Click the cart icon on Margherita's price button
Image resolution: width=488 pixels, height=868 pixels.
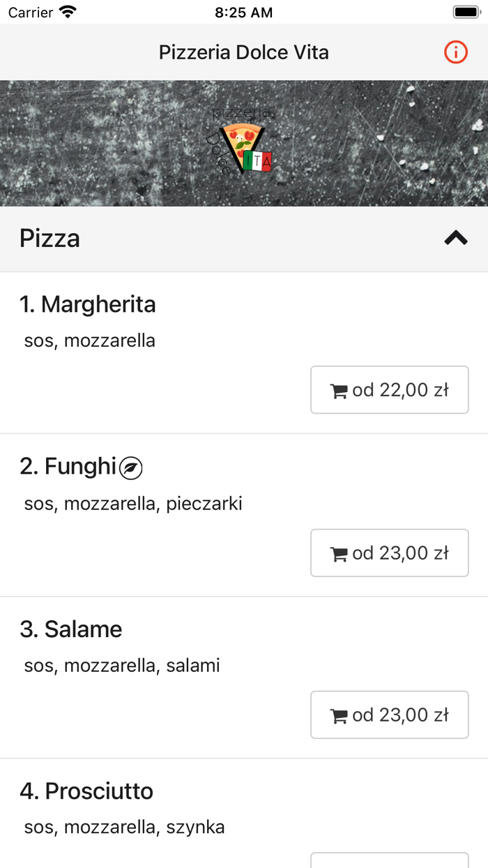340,389
